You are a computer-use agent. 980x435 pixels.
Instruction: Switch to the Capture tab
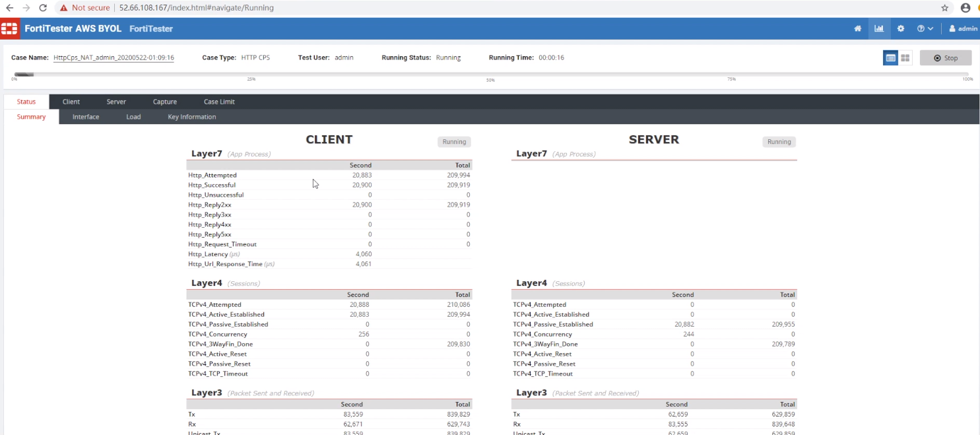(x=164, y=101)
